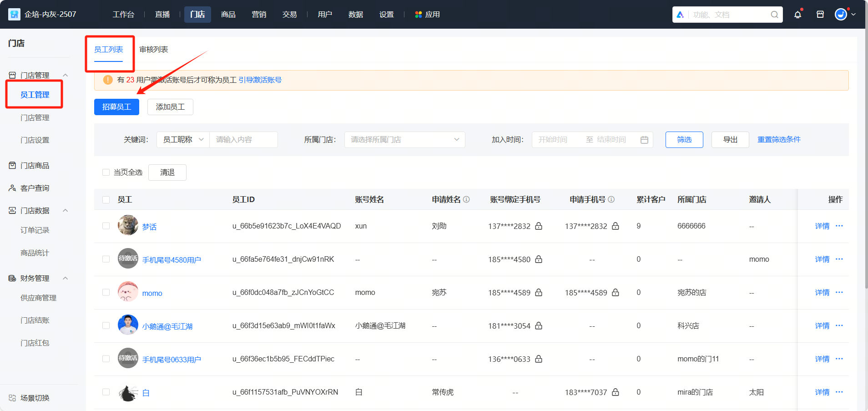Click the 导出 export button
Image resolution: width=868 pixels, height=411 pixels.
point(730,140)
